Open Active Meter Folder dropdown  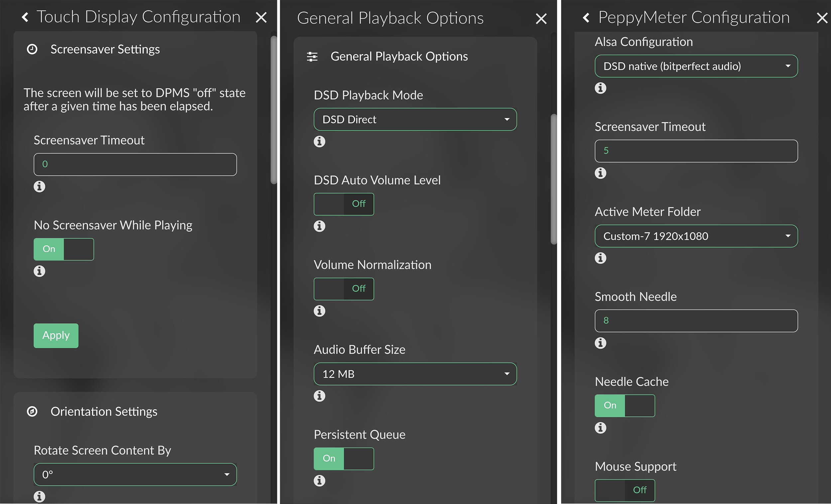(696, 236)
